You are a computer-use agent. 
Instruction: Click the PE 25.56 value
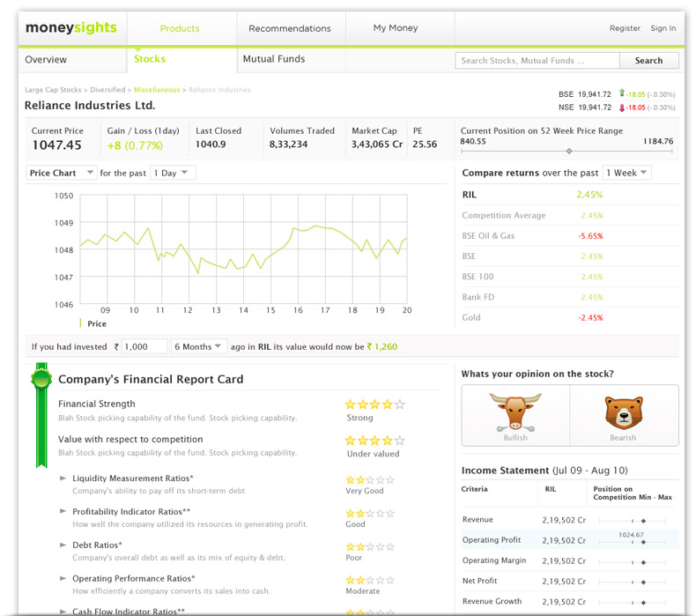(x=425, y=144)
